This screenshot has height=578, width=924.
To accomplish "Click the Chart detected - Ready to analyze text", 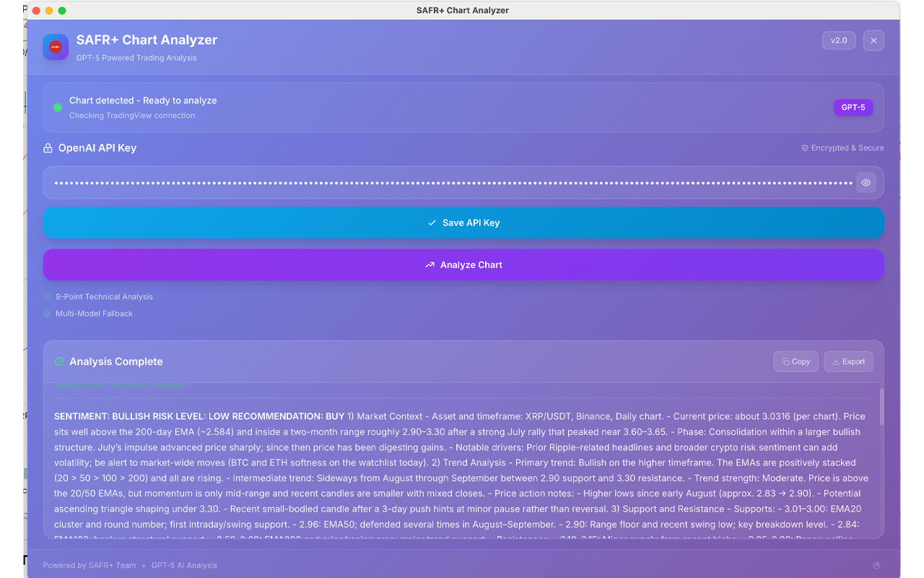I will (x=143, y=100).
